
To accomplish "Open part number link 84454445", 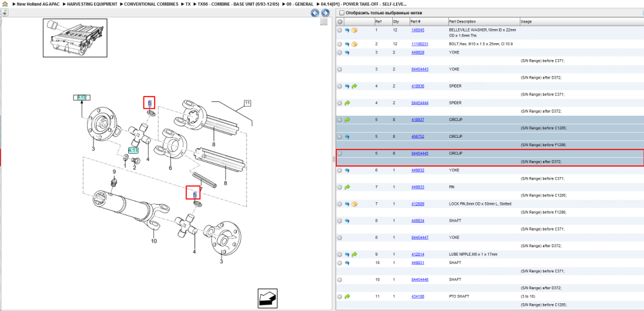I will coord(420,153).
